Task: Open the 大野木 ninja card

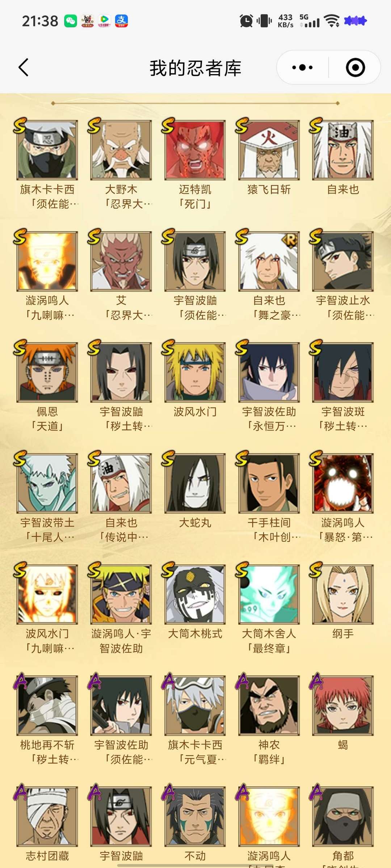Action: point(121,150)
